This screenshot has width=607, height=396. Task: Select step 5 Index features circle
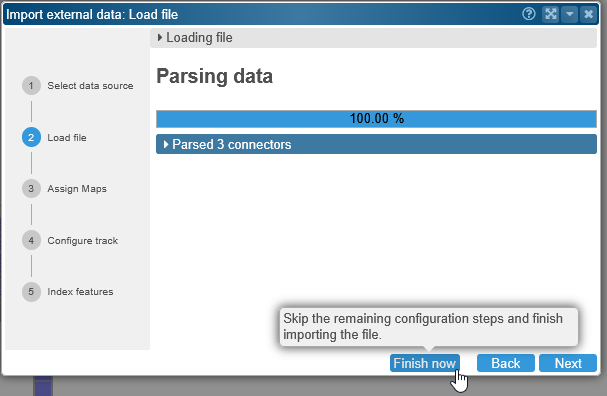[31, 292]
